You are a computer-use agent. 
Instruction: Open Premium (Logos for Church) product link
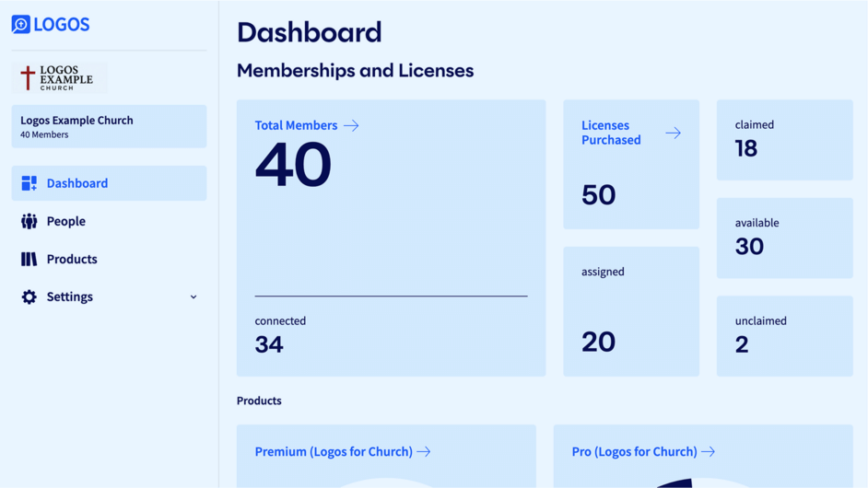tap(333, 451)
